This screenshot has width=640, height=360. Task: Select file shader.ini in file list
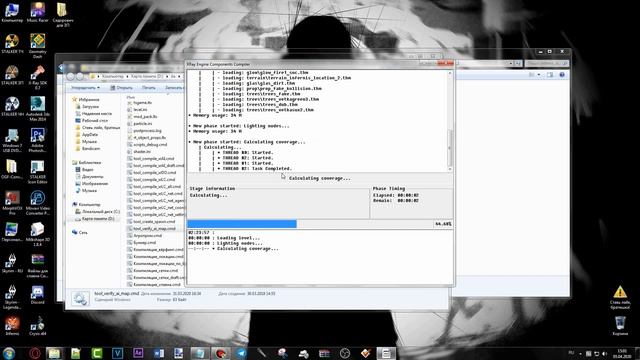[x=139, y=151]
